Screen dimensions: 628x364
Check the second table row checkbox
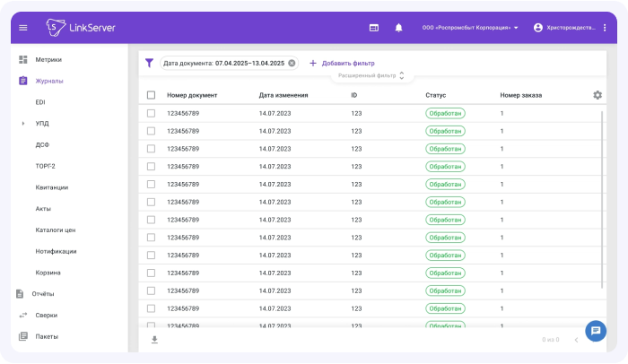coord(151,131)
